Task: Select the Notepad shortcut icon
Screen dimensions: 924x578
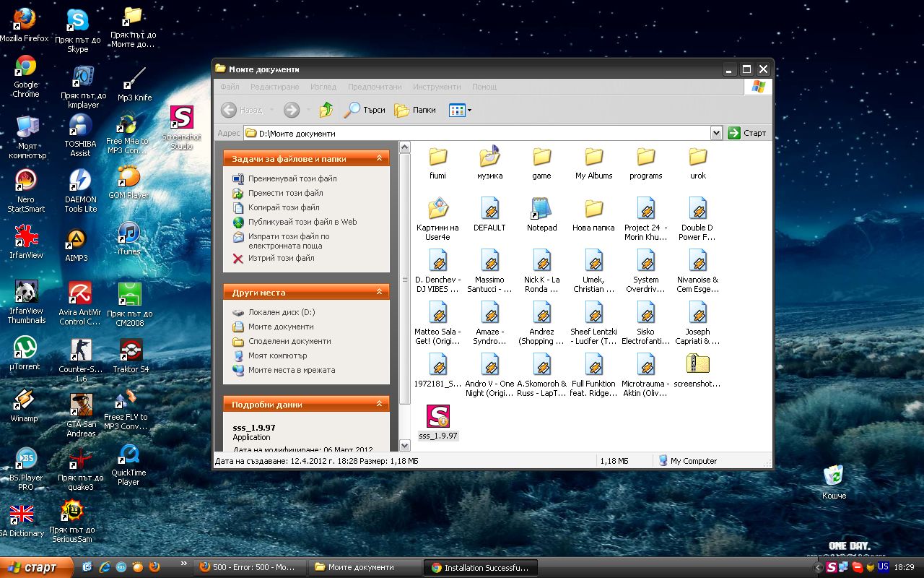Action: (541, 209)
